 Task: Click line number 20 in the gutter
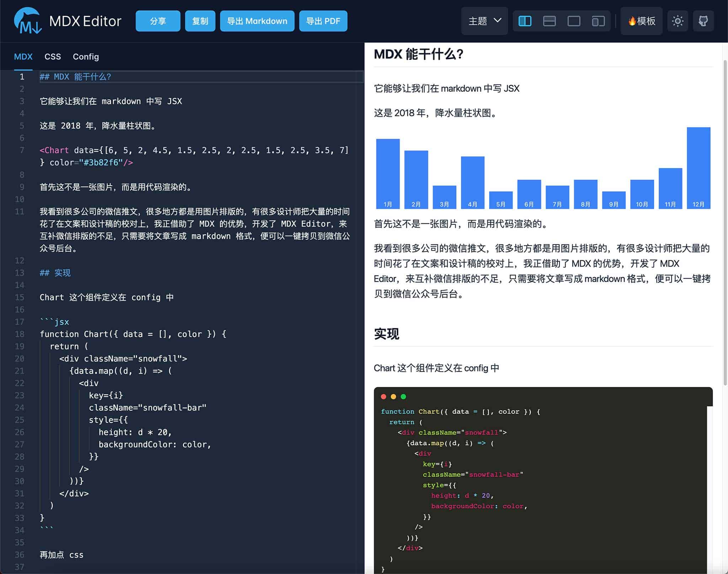20,358
